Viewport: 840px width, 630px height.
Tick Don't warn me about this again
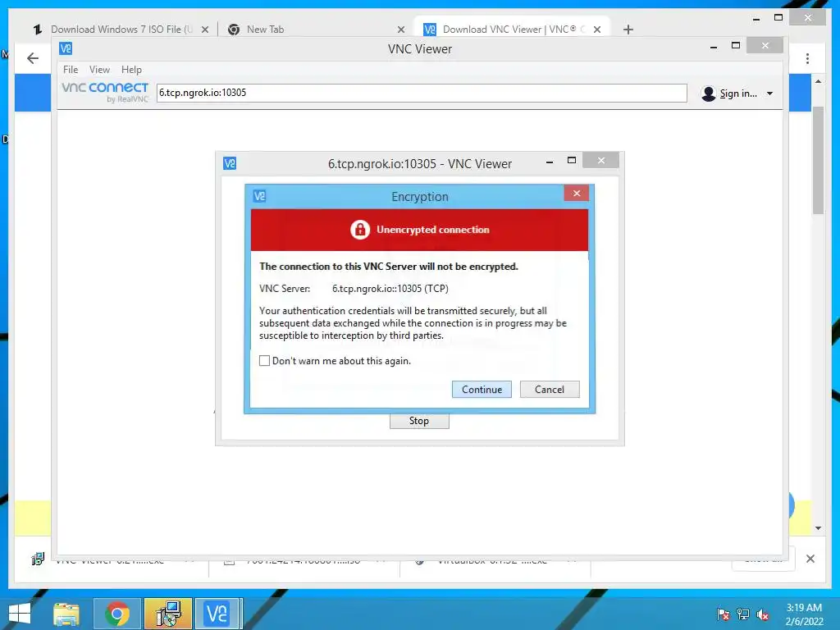265,361
